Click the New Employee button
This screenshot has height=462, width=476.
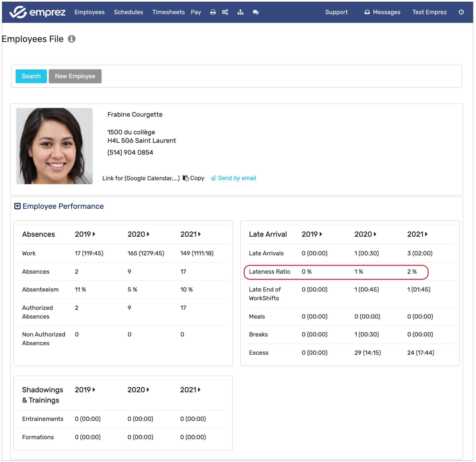coord(75,76)
